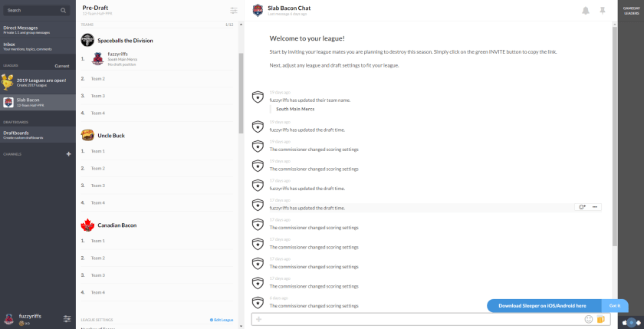Open user settings sliders beside fuzzyriffs
This screenshot has width=644, height=329.
[x=67, y=318]
